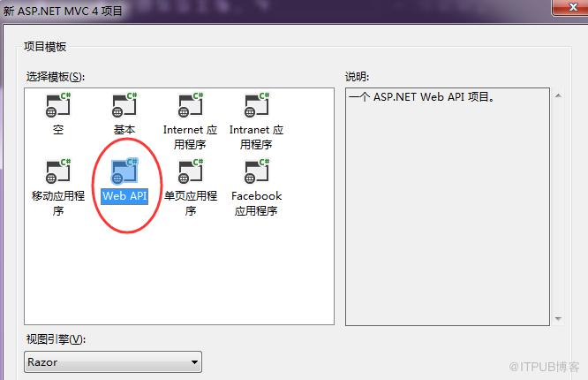The height and width of the screenshot is (380, 588).
Task: Click the '单页应用程序' label text
Action: click(191, 203)
